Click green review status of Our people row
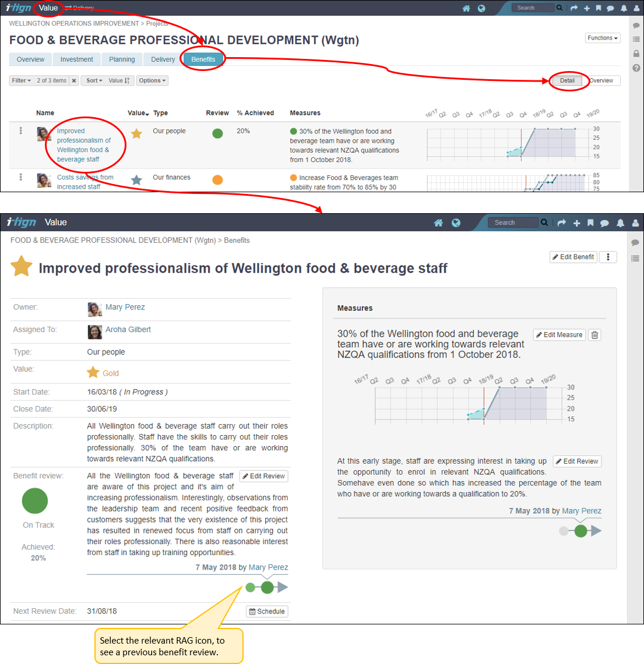The width and height of the screenshot is (644, 664). (217, 133)
